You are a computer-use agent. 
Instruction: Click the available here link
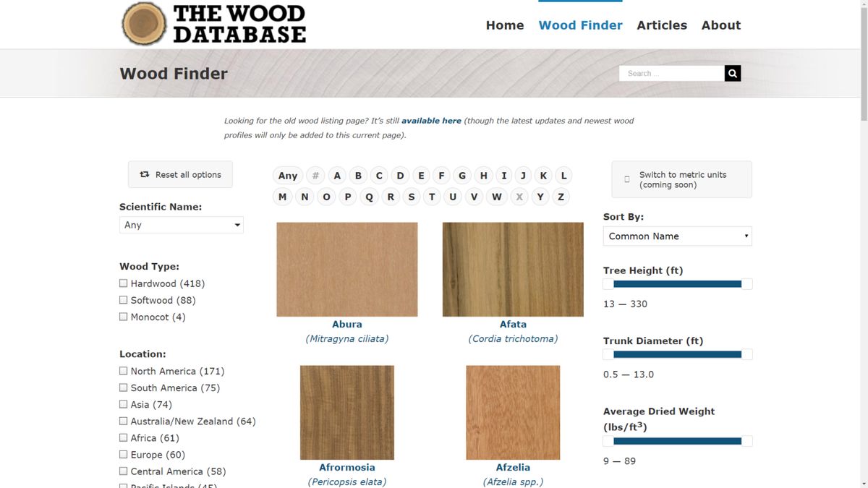431,120
